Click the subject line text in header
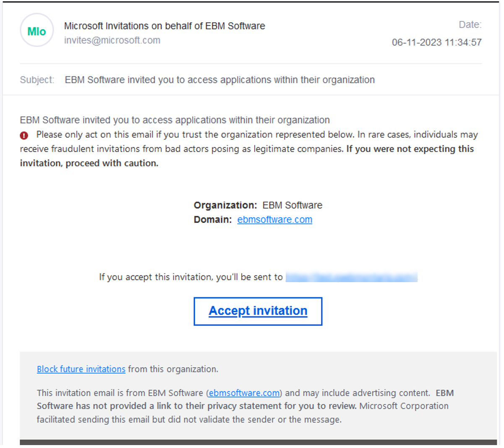 [219, 80]
